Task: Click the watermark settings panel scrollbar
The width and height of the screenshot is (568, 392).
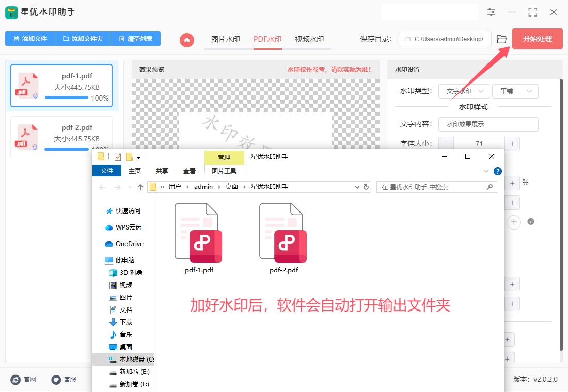Action: [561, 215]
